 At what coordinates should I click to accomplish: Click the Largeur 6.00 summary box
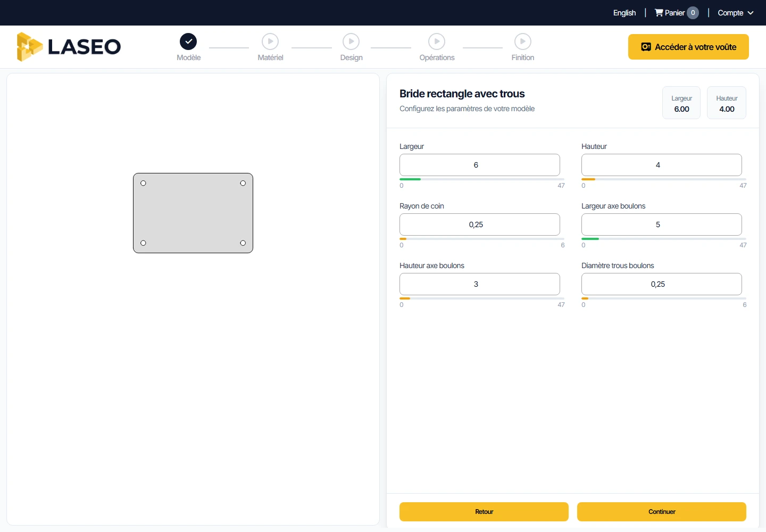pos(681,103)
